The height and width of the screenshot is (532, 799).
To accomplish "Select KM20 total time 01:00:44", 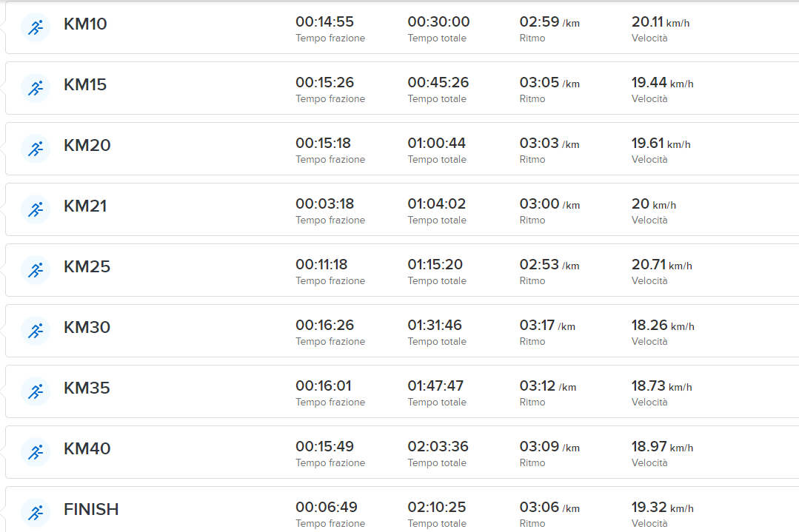I will coord(437,143).
